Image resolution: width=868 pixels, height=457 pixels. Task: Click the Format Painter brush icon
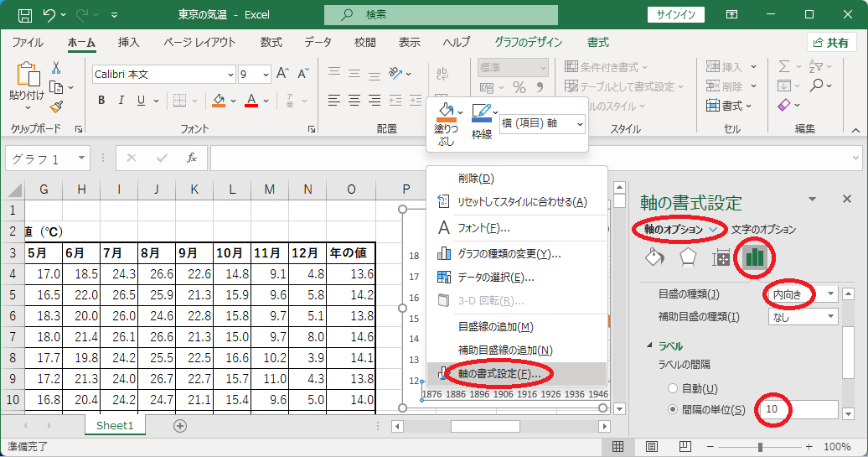(x=56, y=106)
